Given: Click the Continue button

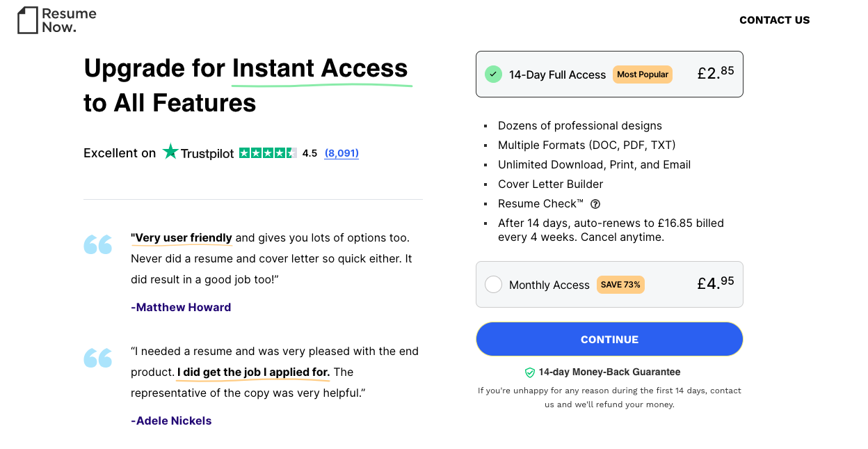Looking at the screenshot, I should click(x=609, y=339).
